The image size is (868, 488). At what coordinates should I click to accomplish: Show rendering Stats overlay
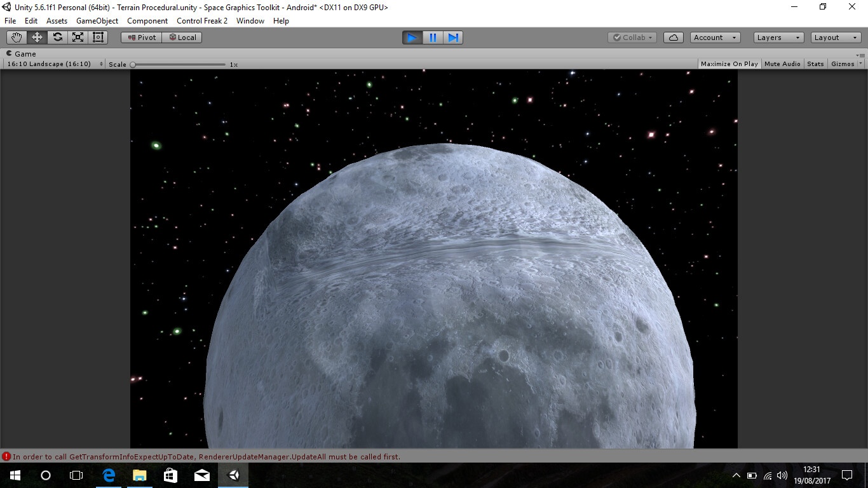[815, 64]
